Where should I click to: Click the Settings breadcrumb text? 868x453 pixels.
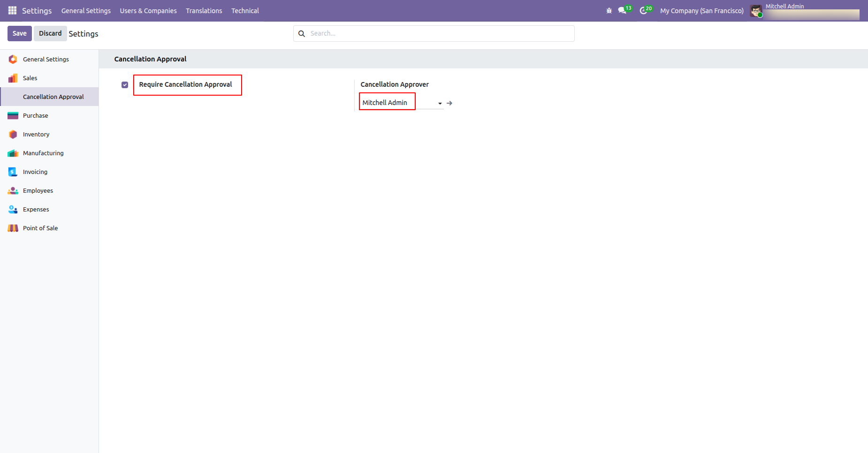84,34
